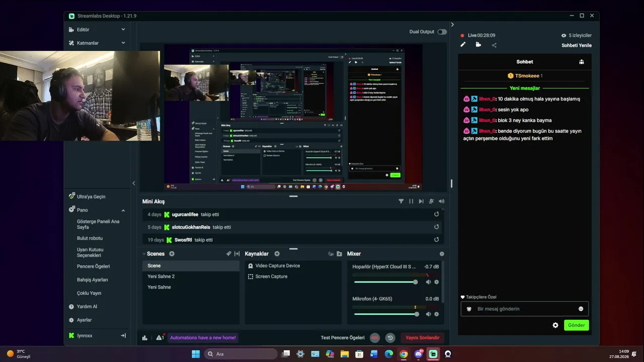This screenshot has height=362, width=644.
Task: Mute the Hoparlör audio source
Action: click(x=428, y=282)
